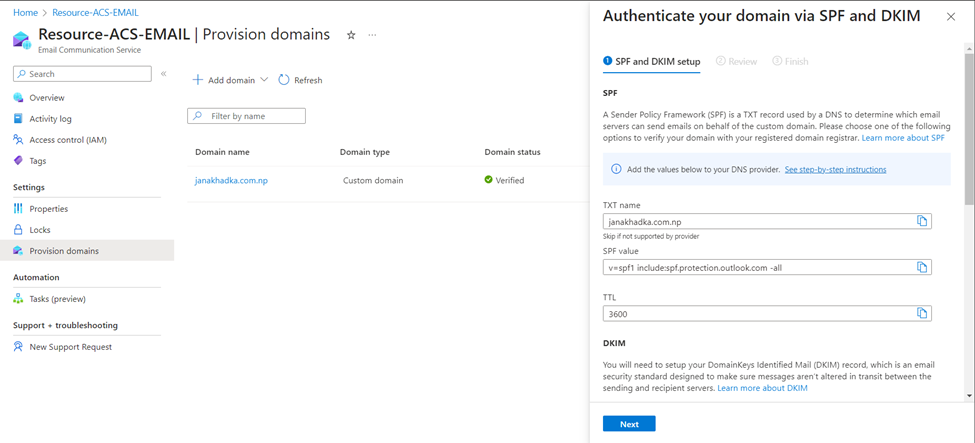Sort by Domain name column header

click(x=223, y=152)
